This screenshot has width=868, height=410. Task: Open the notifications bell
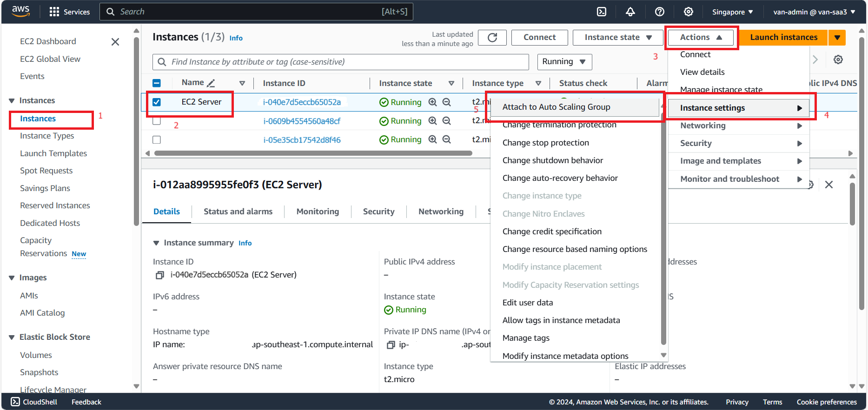click(x=630, y=12)
